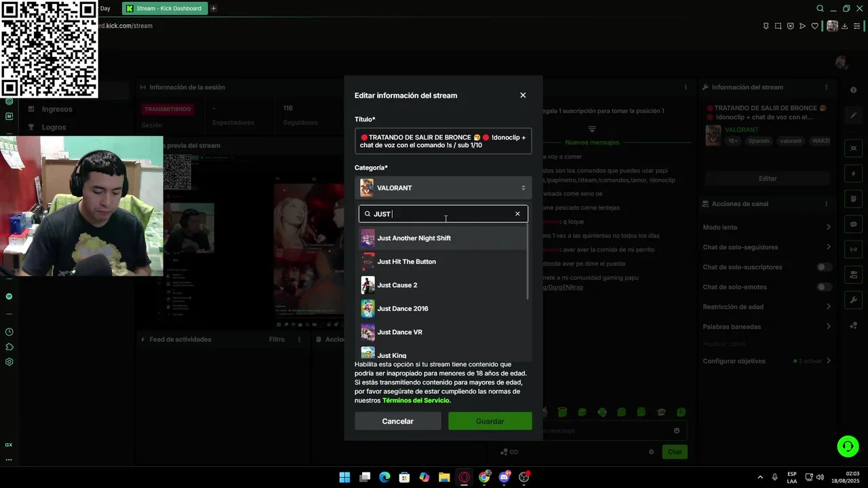Select Just Hit The Button category
This screenshot has width=868, height=488.
443,262
